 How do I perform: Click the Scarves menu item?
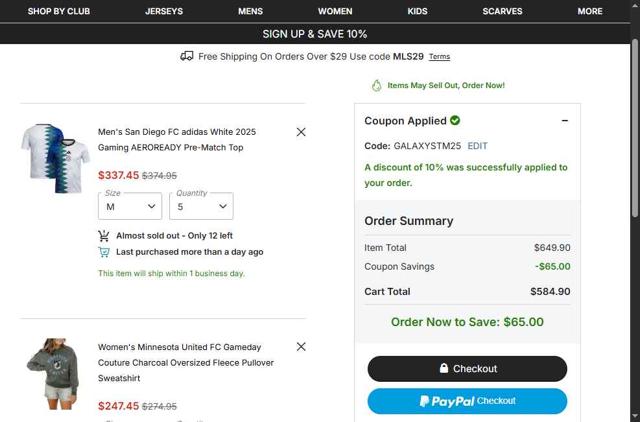coord(502,11)
